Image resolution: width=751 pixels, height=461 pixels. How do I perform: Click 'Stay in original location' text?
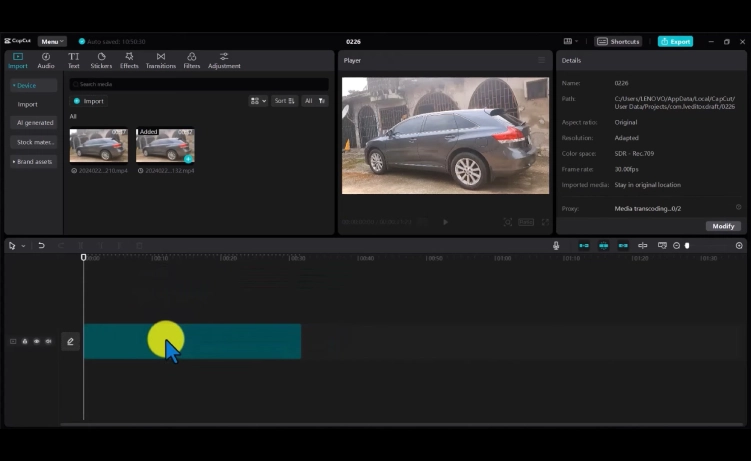(648, 185)
